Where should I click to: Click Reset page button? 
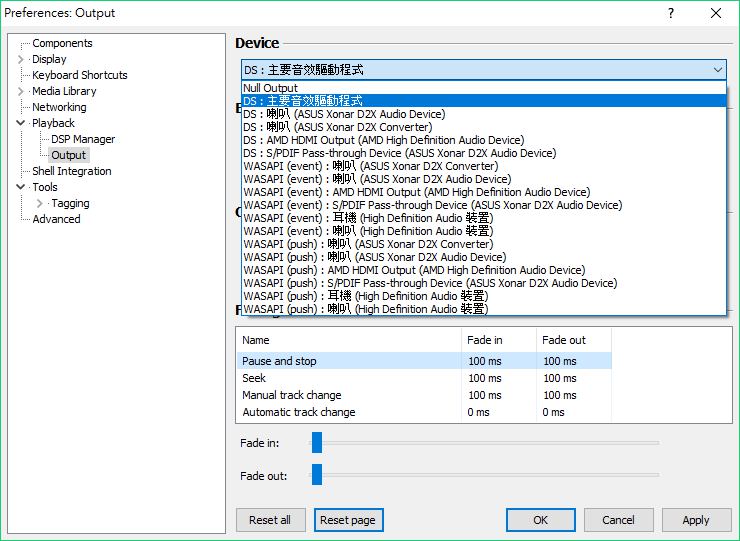coord(348,520)
